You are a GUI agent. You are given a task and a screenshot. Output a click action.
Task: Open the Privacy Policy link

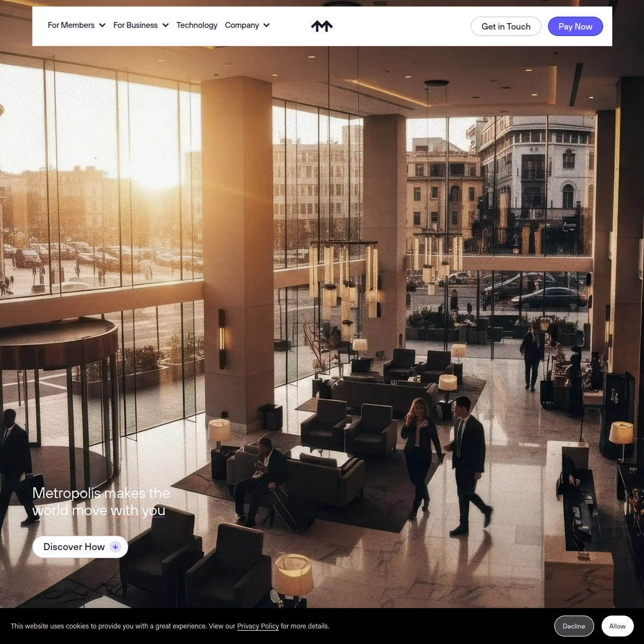pyautogui.click(x=258, y=626)
